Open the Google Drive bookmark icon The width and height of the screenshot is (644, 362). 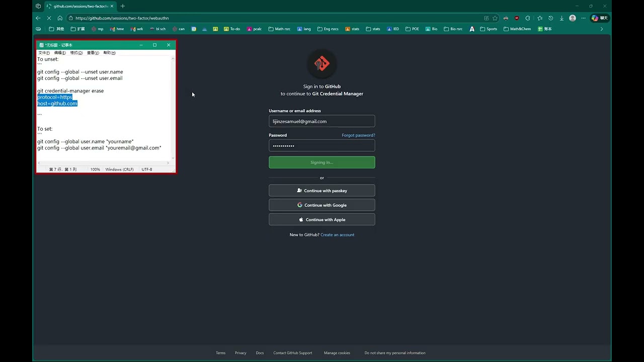coord(204,29)
